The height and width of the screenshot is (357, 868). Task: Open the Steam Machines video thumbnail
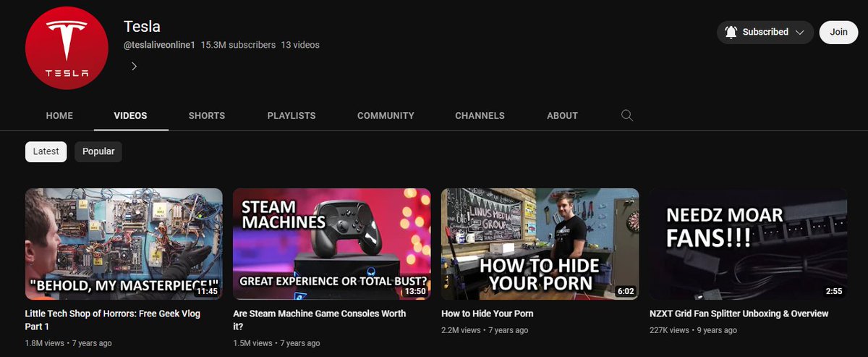(x=331, y=244)
